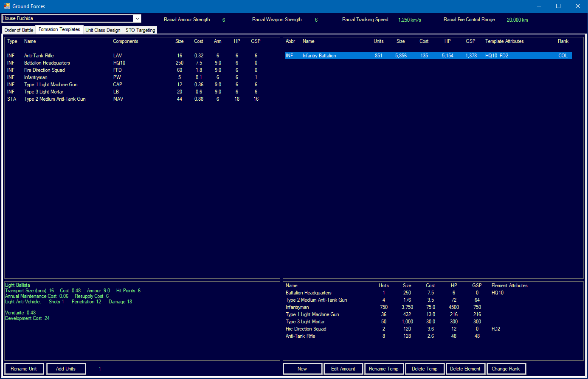Image resolution: width=588 pixels, height=379 pixels.
Task: Click the Add Units button
Action: point(66,369)
